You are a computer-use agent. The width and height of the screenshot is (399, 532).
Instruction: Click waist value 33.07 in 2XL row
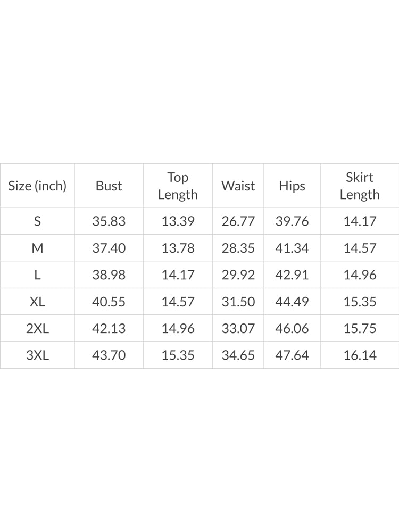(x=238, y=328)
